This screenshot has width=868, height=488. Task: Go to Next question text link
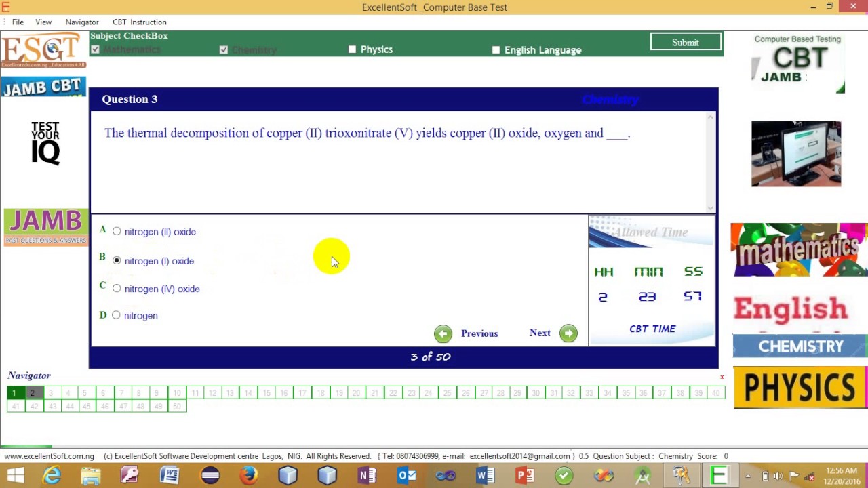pyautogui.click(x=540, y=333)
